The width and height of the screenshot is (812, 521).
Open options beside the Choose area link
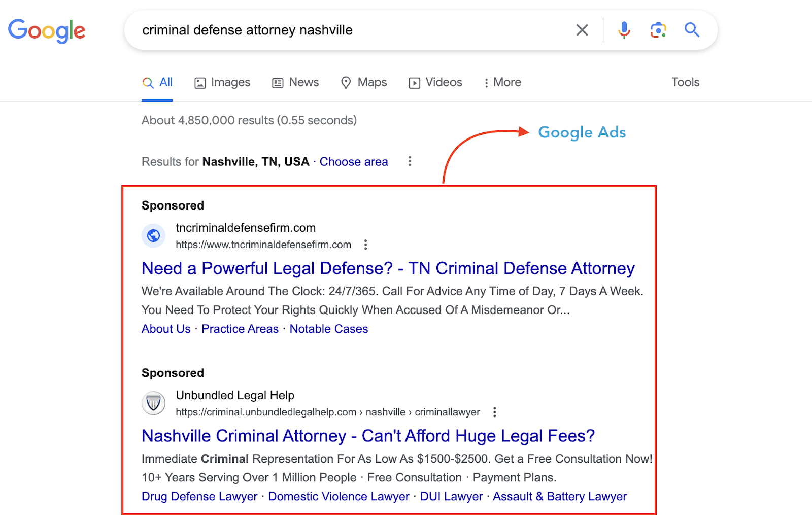(x=410, y=161)
